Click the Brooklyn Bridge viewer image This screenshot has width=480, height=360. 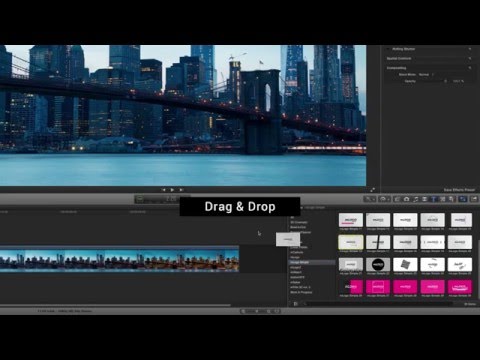click(183, 115)
